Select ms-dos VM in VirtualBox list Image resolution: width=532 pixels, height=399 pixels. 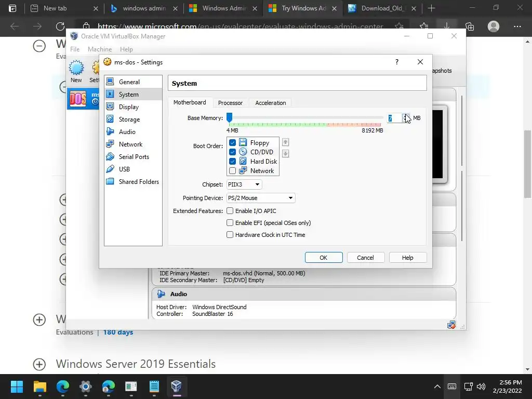(x=83, y=99)
